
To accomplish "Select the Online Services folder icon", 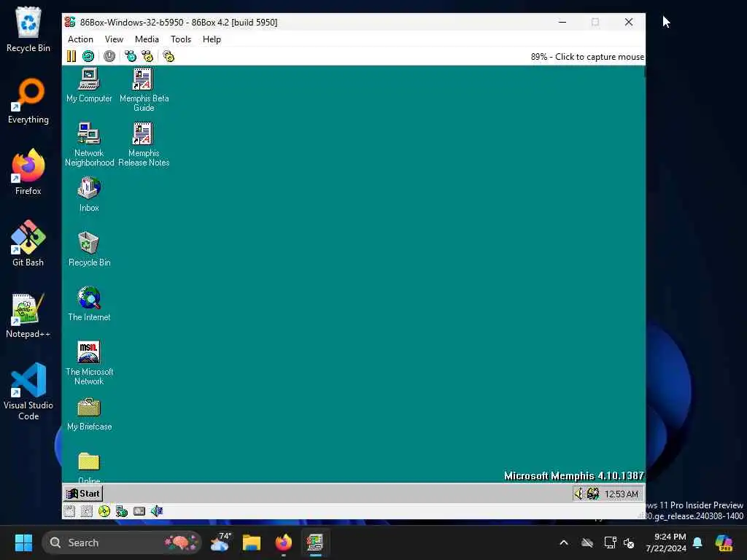I will pos(89,467).
